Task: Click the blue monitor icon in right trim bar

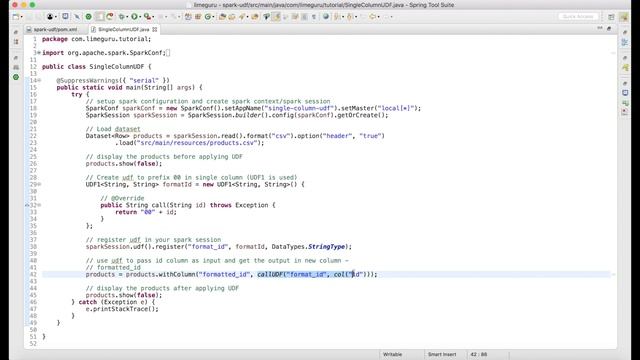Action: [x=625, y=93]
